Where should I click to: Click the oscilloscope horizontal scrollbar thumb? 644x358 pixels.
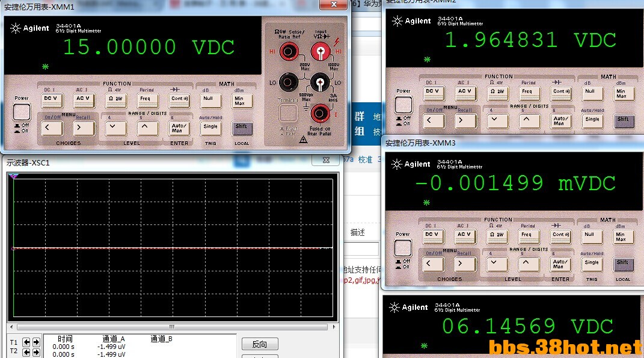pos(172,327)
